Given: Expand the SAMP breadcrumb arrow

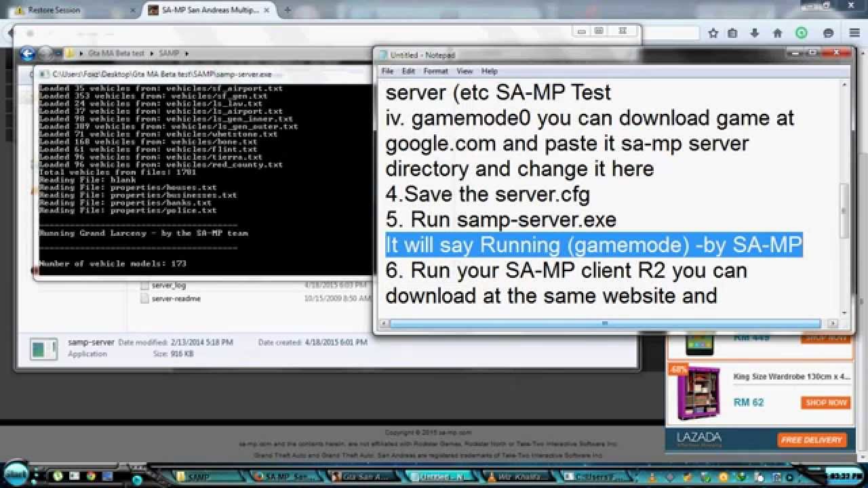Looking at the screenshot, I should pos(186,53).
